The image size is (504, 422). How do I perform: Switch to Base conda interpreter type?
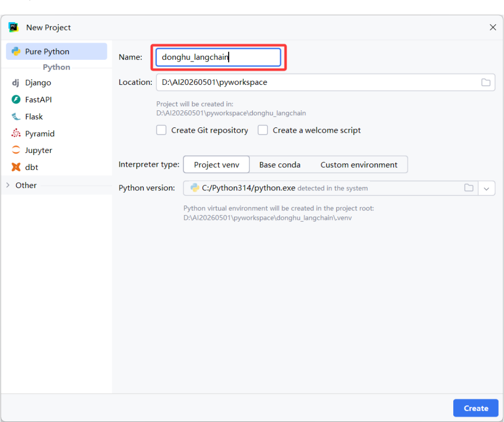click(280, 164)
